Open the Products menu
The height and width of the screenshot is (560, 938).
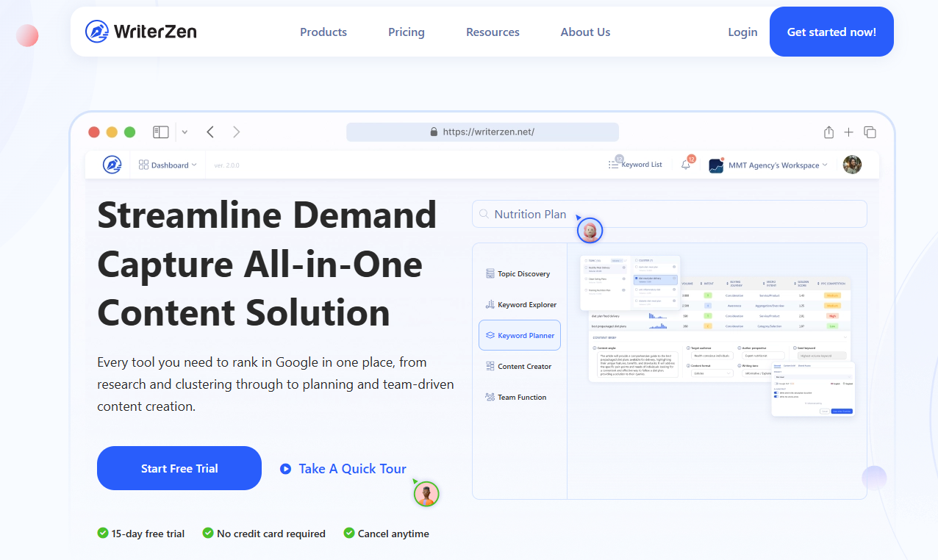point(323,32)
